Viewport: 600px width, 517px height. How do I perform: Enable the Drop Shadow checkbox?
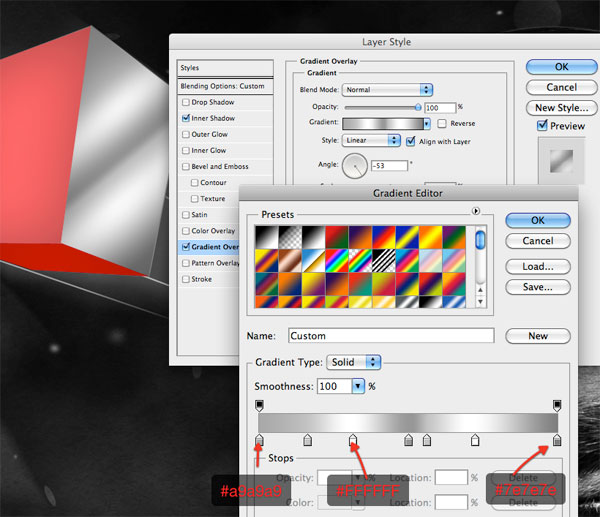point(186,102)
